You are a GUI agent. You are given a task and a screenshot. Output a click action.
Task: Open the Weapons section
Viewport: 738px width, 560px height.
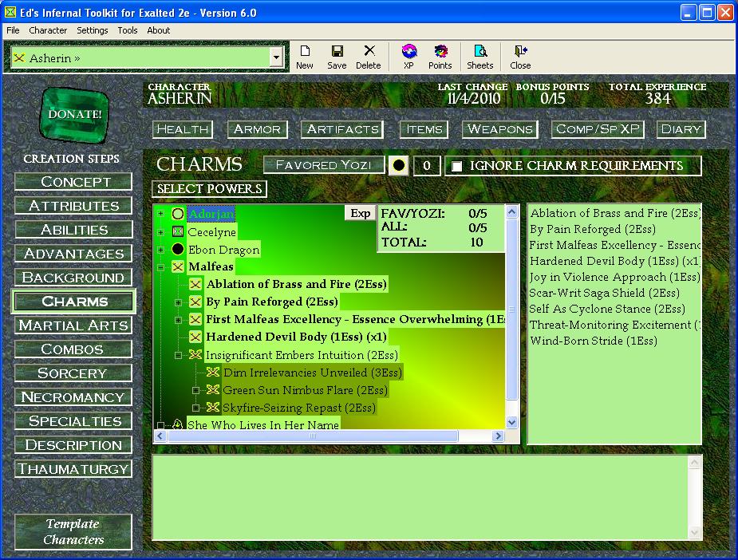[x=499, y=129]
